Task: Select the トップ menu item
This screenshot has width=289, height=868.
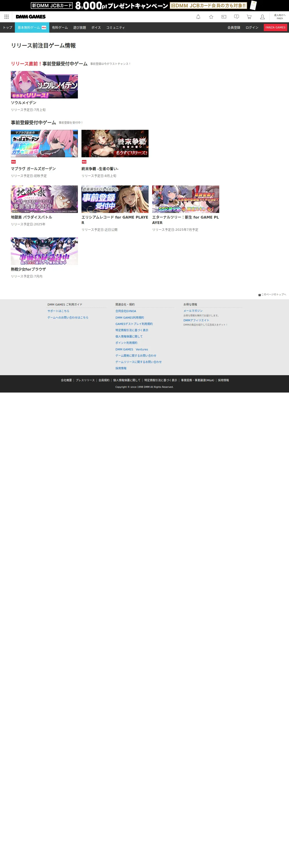Action: [7, 28]
